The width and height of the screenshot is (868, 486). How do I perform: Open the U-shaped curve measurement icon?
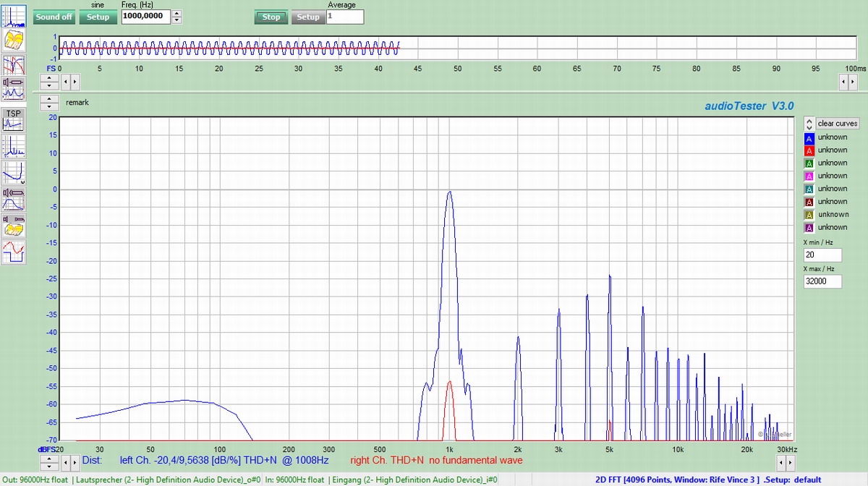pos(14,173)
